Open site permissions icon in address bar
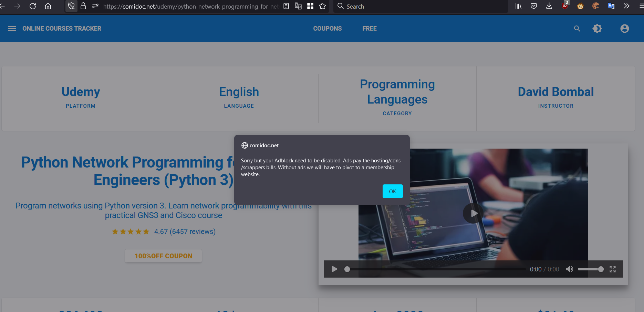The width and height of the screenshot is (644, 312). click(x=95, y=6)
